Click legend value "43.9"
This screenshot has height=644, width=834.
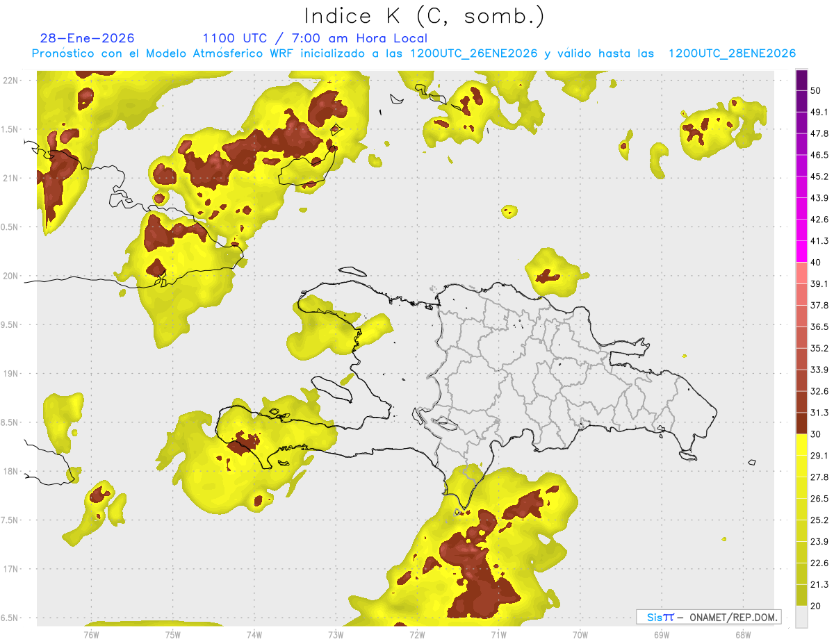point(819,198)
